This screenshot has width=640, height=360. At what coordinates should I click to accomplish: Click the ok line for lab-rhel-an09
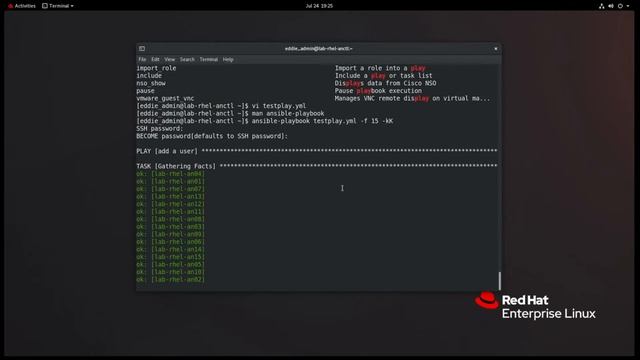coord(171,234)
